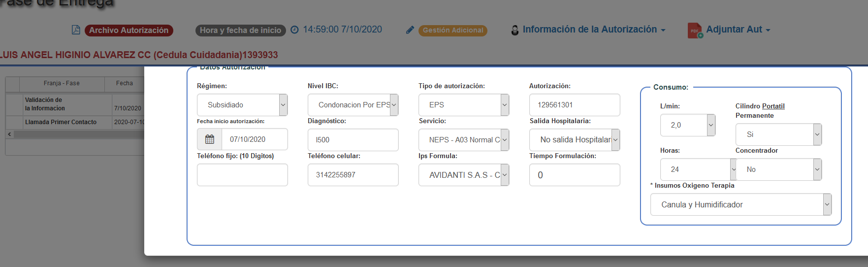Expand the Nivel IBC dropdown
This screenshot has height=267, width=868.
(x=353, y=105)
